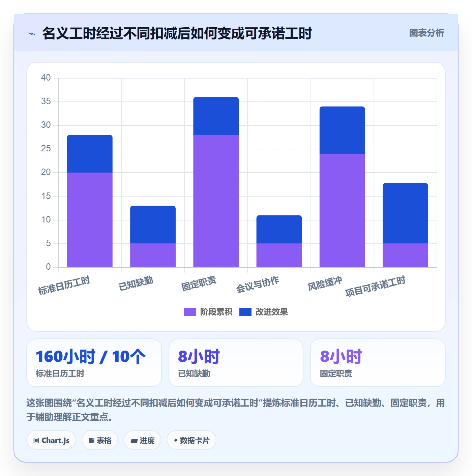Select the blue segment of the 已知缺勤 bar
Image resolution: width=472 pixels, height=476 pixels.
pos(153,225)
